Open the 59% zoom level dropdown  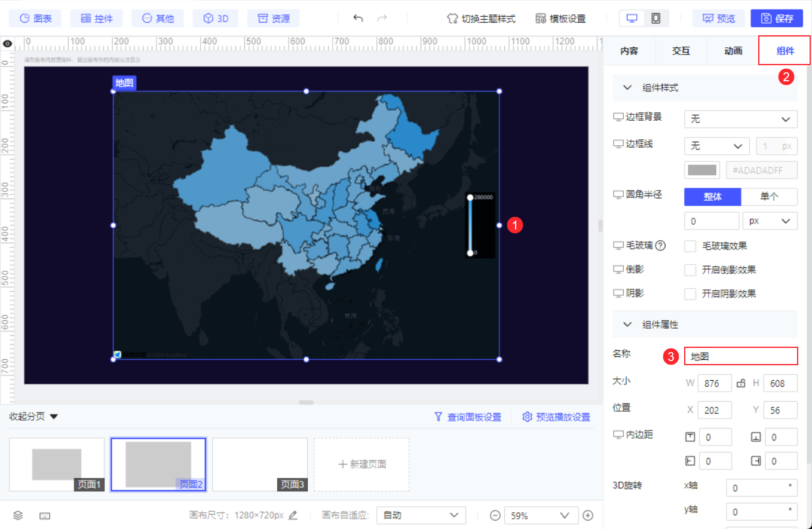click(x=541, y=515)
